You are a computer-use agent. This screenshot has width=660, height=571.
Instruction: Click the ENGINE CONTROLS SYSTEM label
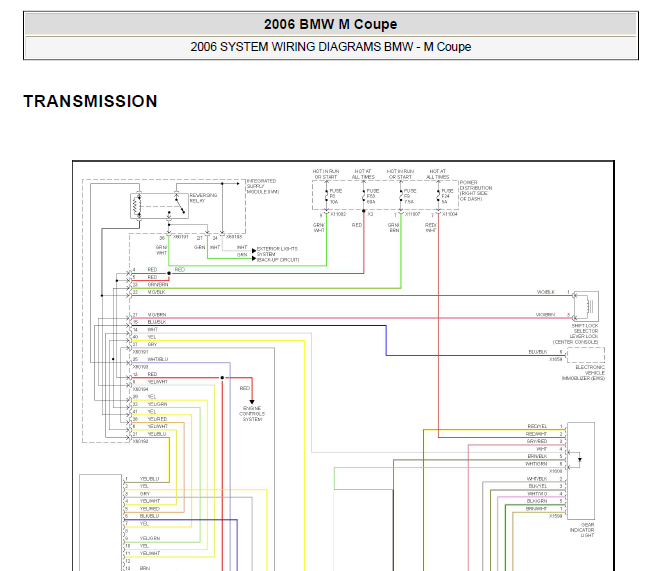[x=252, y=414]
